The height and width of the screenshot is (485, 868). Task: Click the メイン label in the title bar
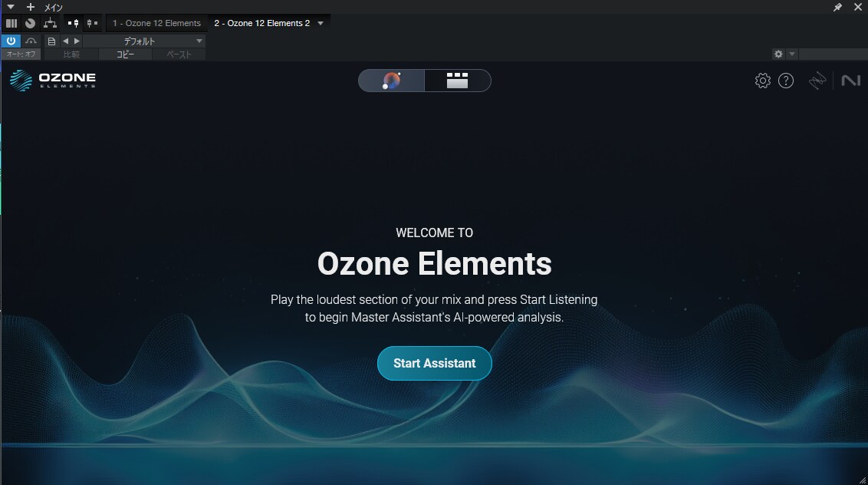pos(54,7)
